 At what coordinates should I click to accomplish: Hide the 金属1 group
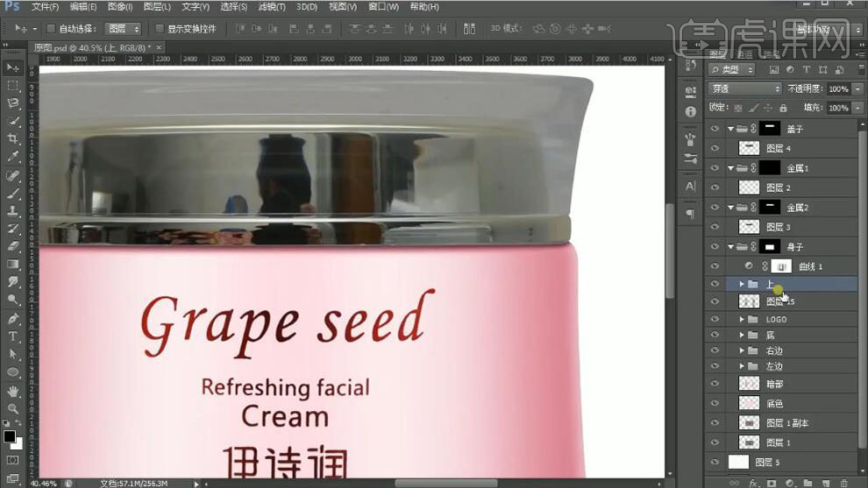(x=715, y=168)
